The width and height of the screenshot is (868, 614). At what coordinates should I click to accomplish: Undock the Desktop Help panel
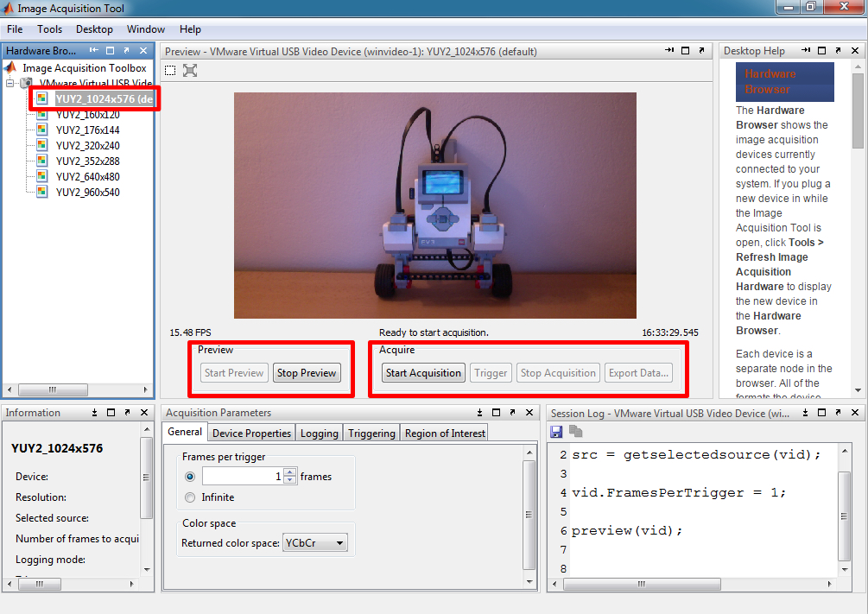click(x=838, y=50)
